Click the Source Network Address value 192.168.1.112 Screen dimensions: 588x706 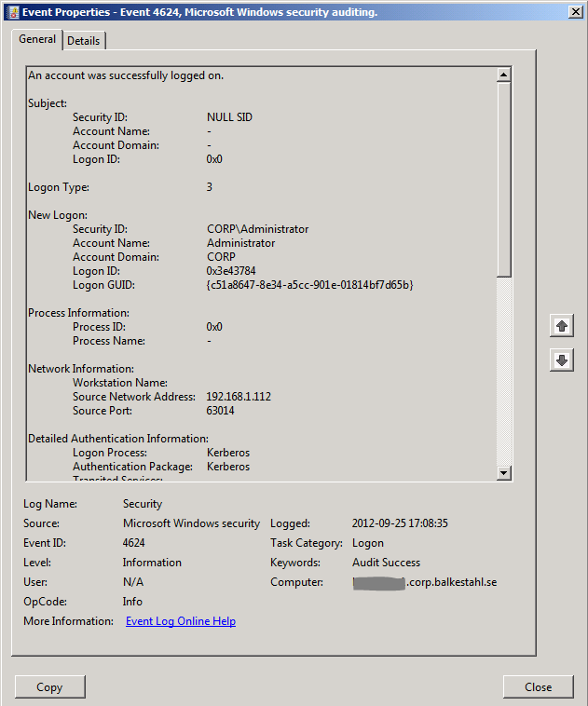pyautogui.click(x=239, y=397)
